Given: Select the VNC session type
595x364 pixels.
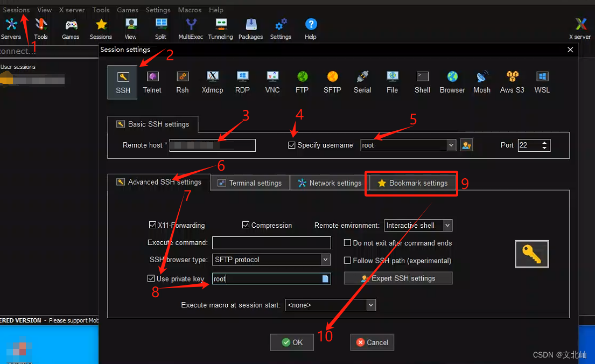Looking at the screenshot, I should pyautogui.click(x=272, y=82).
